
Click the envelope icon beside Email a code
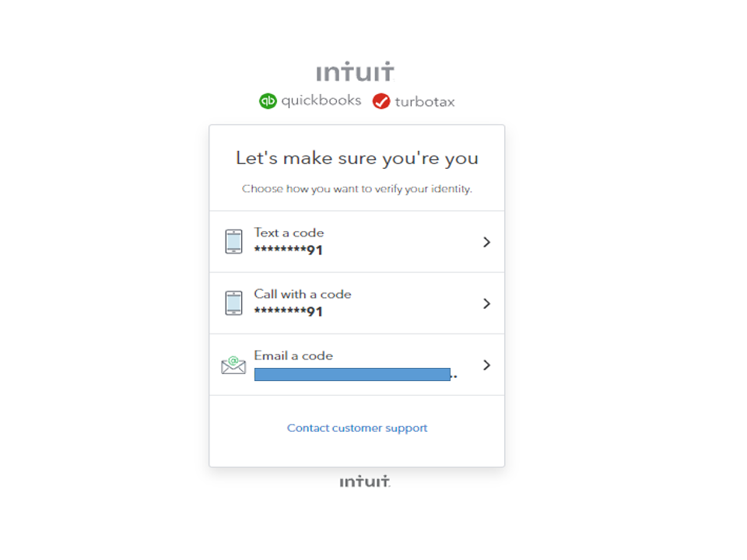tap(233, 364)
